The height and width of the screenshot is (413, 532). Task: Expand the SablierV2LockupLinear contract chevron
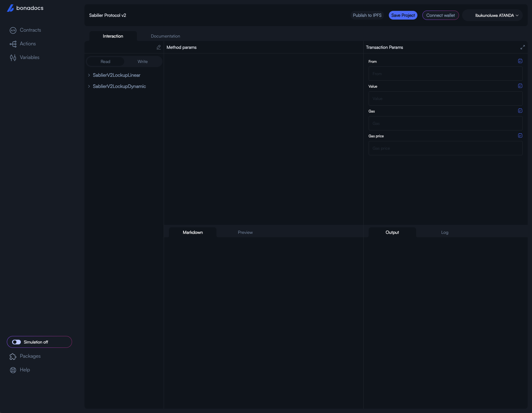[89, 75]
